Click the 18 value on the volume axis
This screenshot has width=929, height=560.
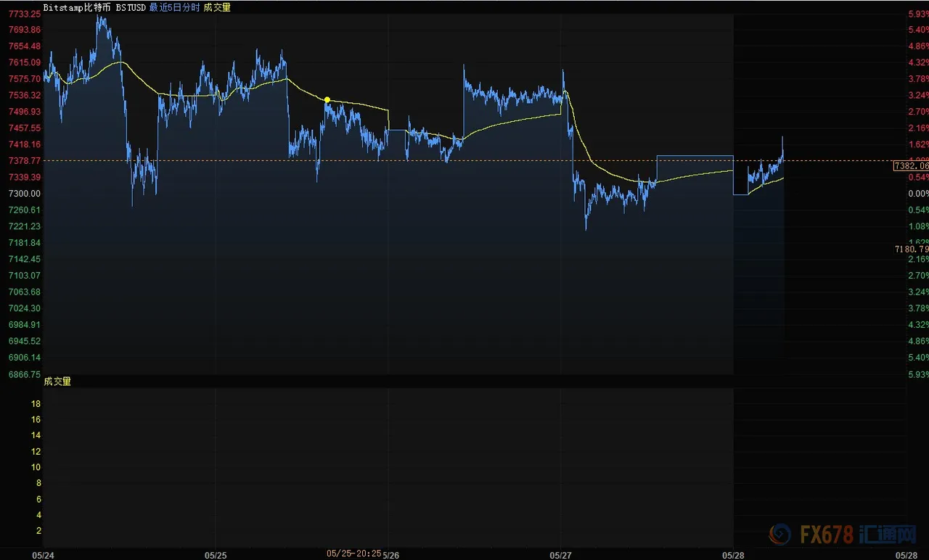click(35, 403)
